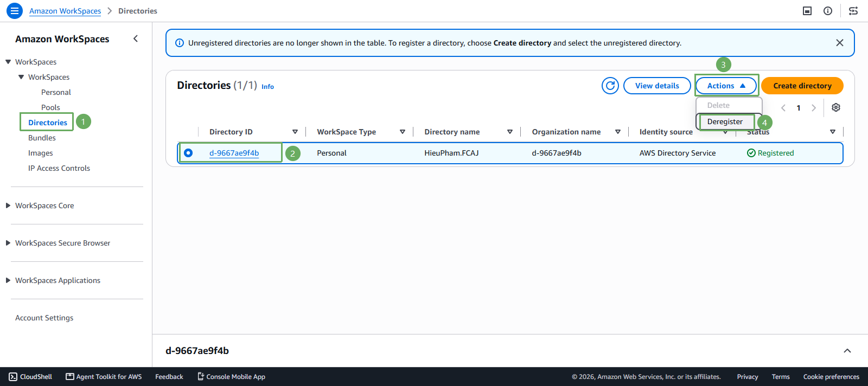Open the info help panel icon

(828, 11)
